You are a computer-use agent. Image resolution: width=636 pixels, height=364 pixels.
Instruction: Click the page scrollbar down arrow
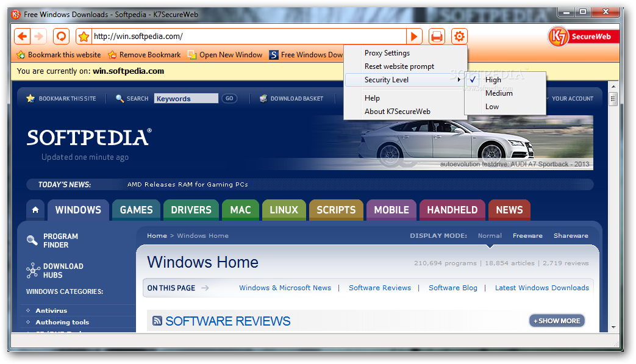coord(613,327)
